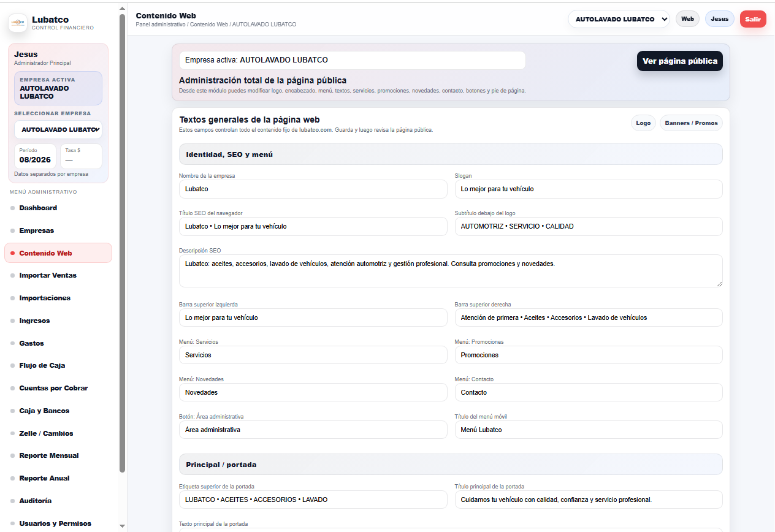Select Contenido Web sidebar item
The height and width of the screenshot is (532, 775).
coord(58,253)
